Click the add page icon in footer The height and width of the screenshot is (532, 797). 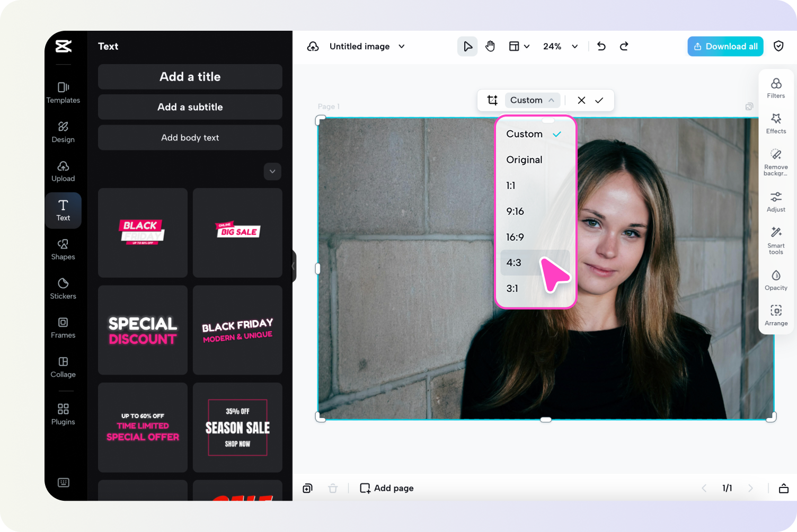pos(307,488)
